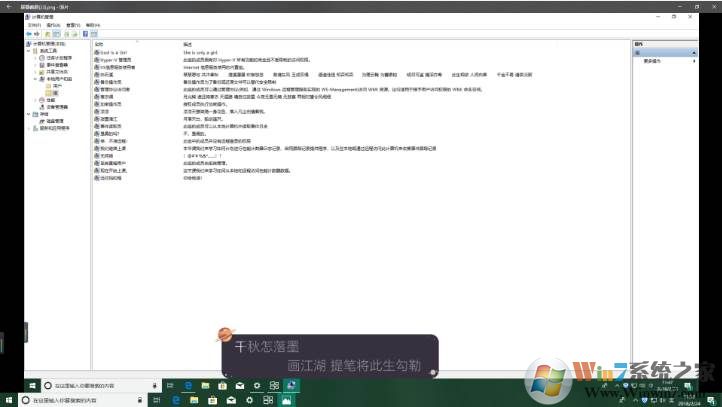Click Settings gear in pictured inner taskbar
Screen dimensions: 722x407
(257, 385)
